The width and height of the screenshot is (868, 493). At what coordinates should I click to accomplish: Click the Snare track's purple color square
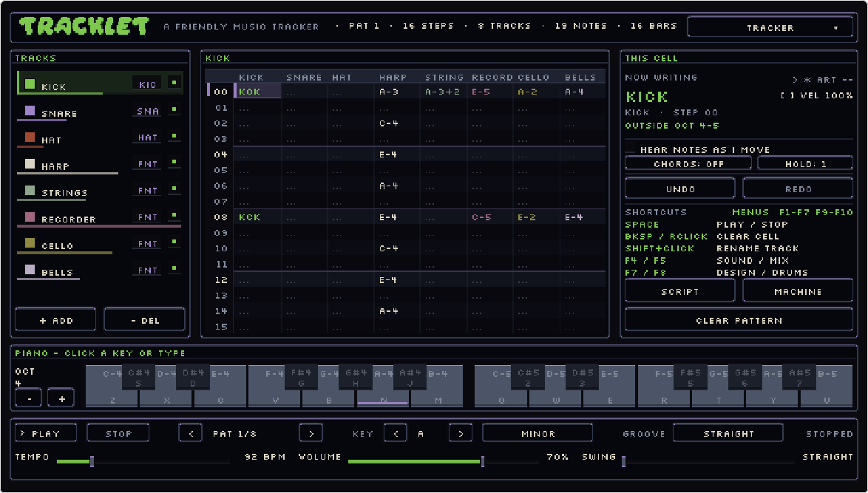coord(30,111)
